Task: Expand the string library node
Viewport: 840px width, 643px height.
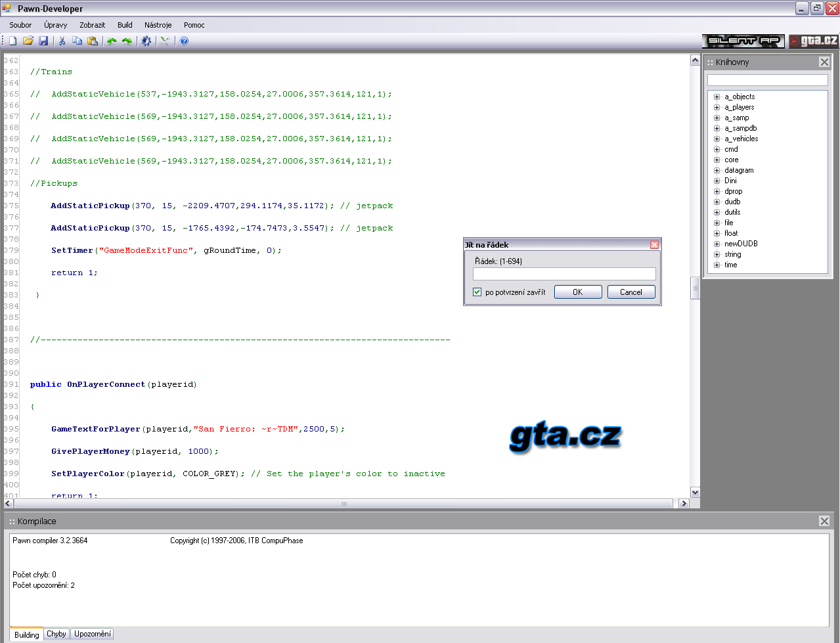Action: click(717, 255)
